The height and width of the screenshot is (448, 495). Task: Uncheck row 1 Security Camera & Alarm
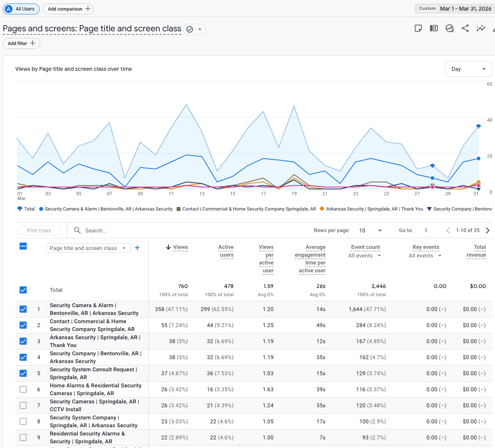coord(23,309)
